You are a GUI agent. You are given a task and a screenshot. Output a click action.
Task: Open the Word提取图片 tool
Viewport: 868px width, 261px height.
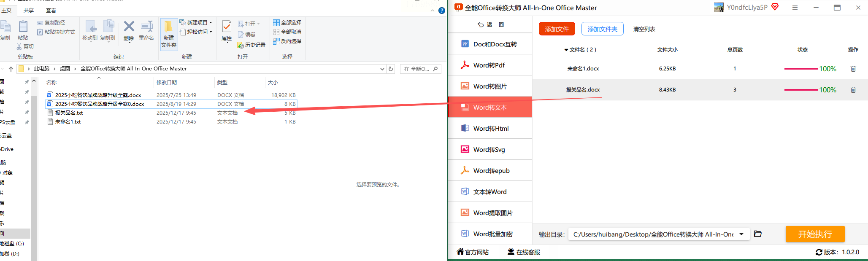point(489,213)
